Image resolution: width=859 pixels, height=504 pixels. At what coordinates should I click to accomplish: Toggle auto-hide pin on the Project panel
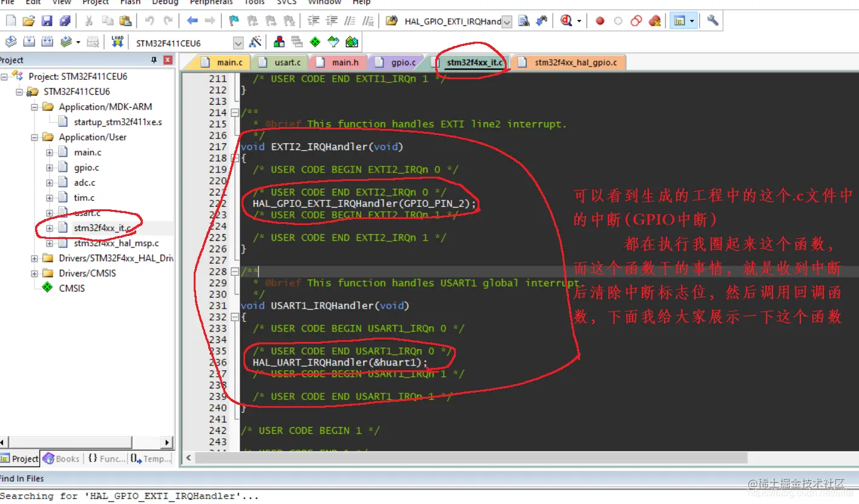(154, 60)
